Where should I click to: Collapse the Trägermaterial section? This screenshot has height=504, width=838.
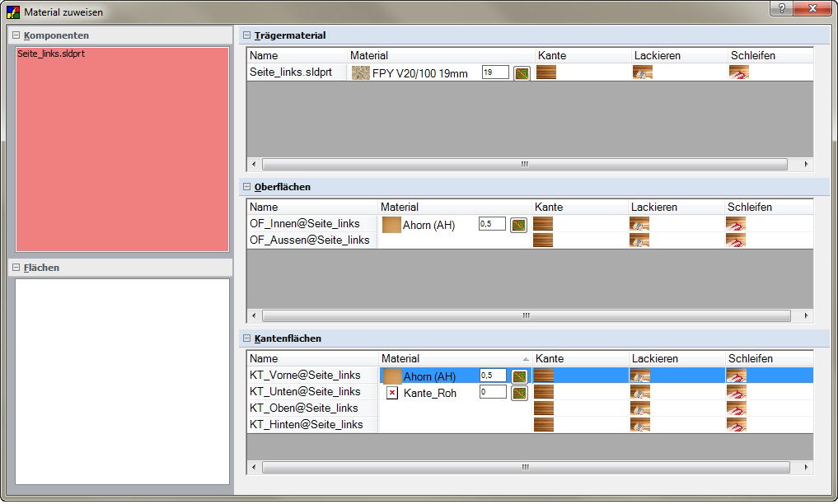coord(246,35)
